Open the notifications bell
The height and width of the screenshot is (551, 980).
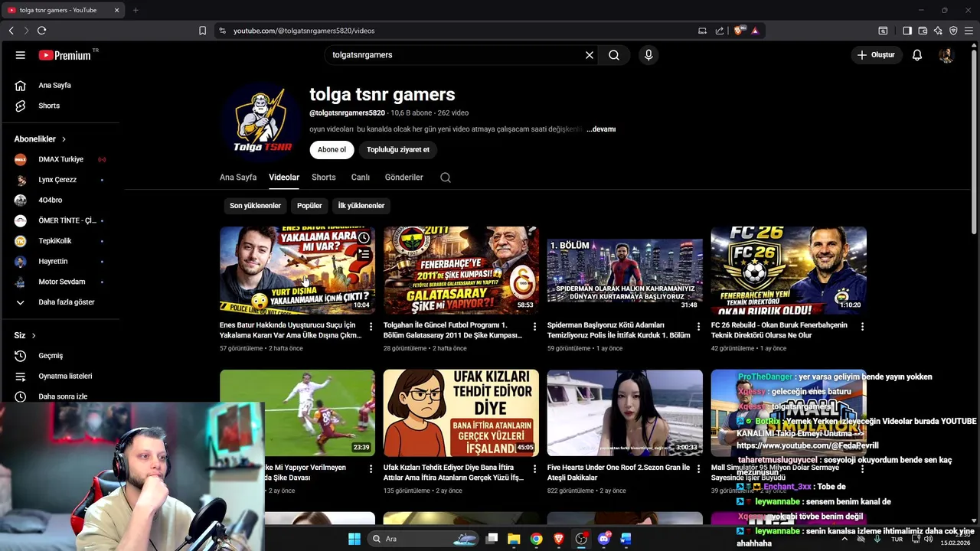point(917,55)
